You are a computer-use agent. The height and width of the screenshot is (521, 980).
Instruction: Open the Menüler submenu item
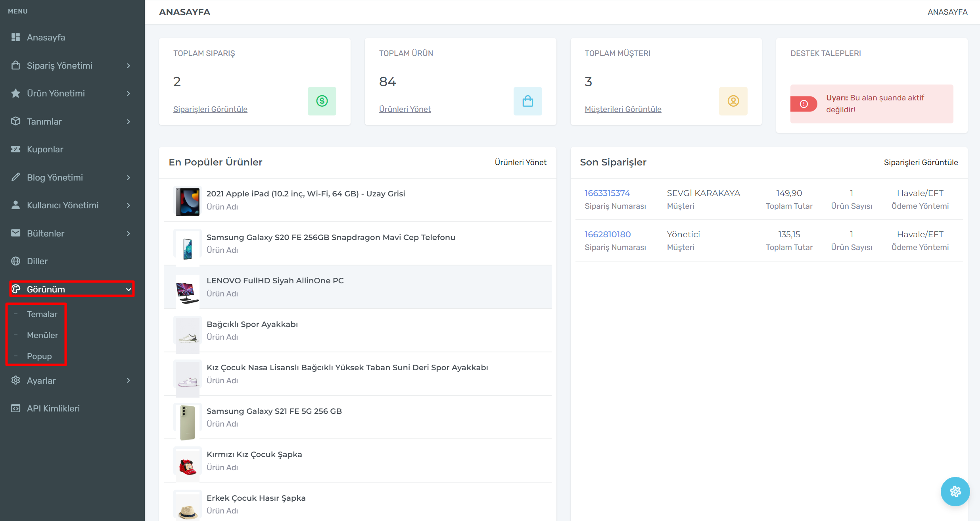(42, 335)
